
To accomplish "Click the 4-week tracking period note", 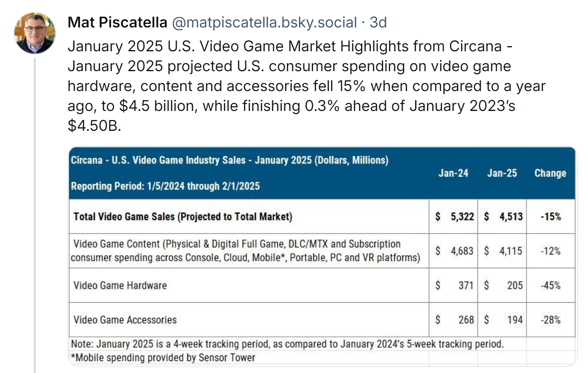I will [287, 344].
